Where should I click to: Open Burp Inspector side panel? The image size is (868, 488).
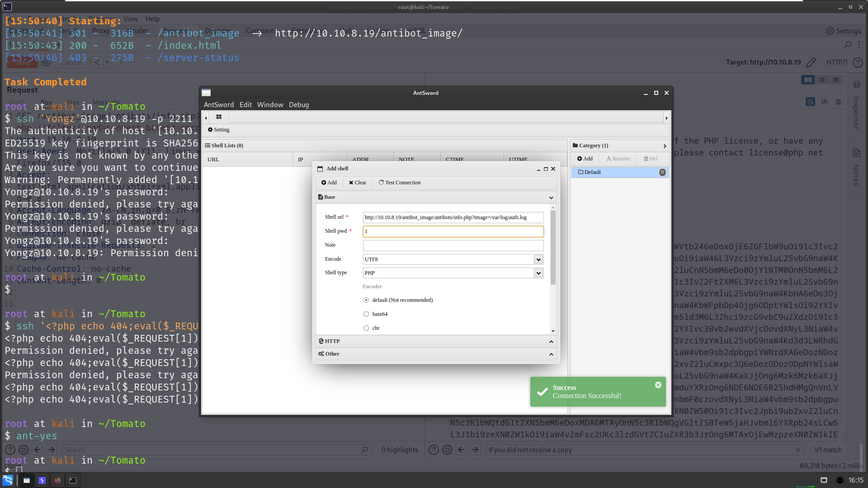click(856, 106)
